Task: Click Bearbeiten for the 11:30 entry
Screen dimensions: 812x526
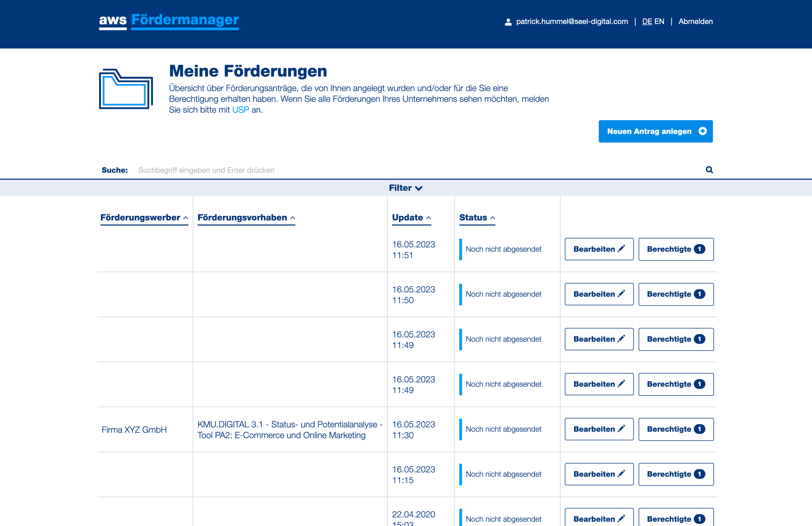Action: pyautogui.click(x=599, y=429)
